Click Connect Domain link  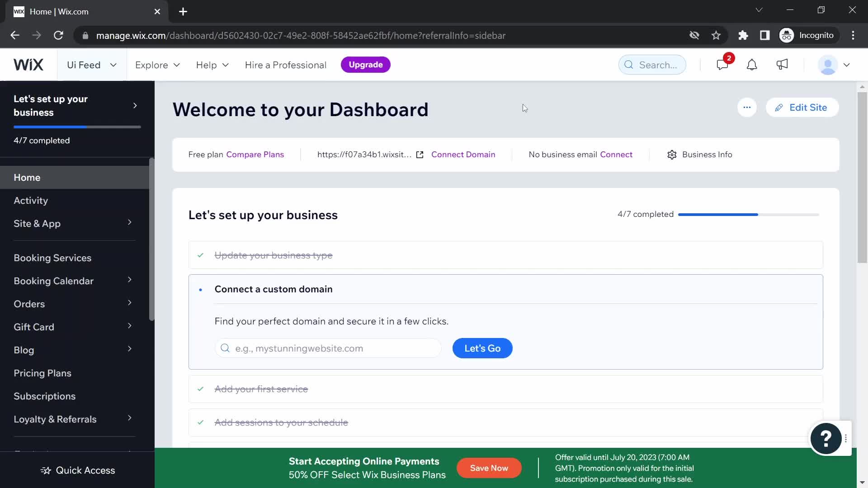464,155
